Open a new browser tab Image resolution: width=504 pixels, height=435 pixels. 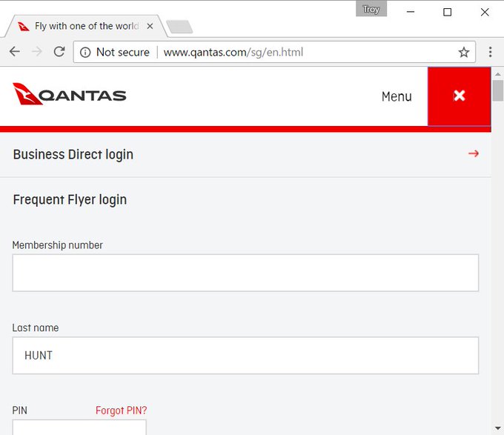point(179,27)
